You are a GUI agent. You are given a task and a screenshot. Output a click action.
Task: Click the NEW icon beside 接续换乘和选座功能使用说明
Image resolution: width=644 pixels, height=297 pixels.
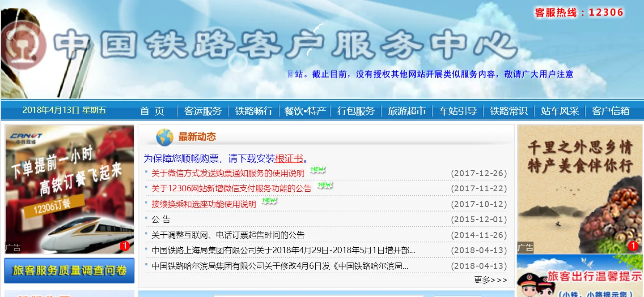coord(268,200)
